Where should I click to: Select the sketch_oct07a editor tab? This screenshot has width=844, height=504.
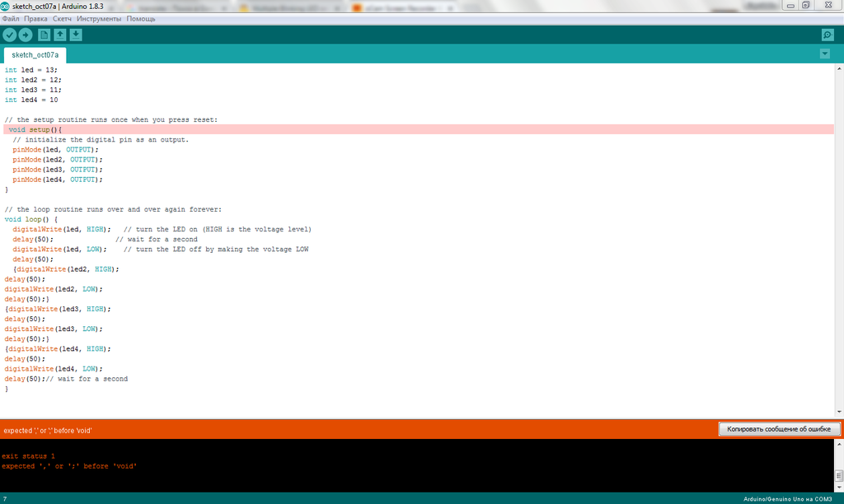pos(33,54)
